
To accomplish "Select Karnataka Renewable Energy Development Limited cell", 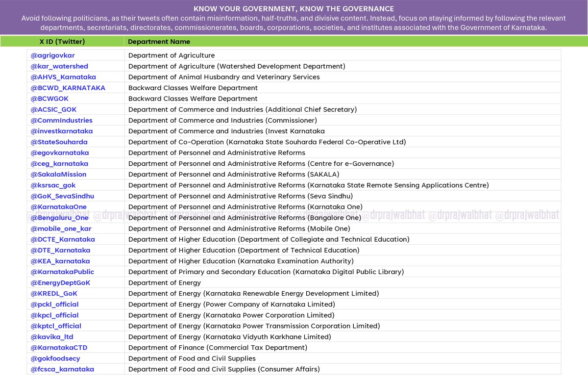I will pyautogui.click(x=343, y=293).
